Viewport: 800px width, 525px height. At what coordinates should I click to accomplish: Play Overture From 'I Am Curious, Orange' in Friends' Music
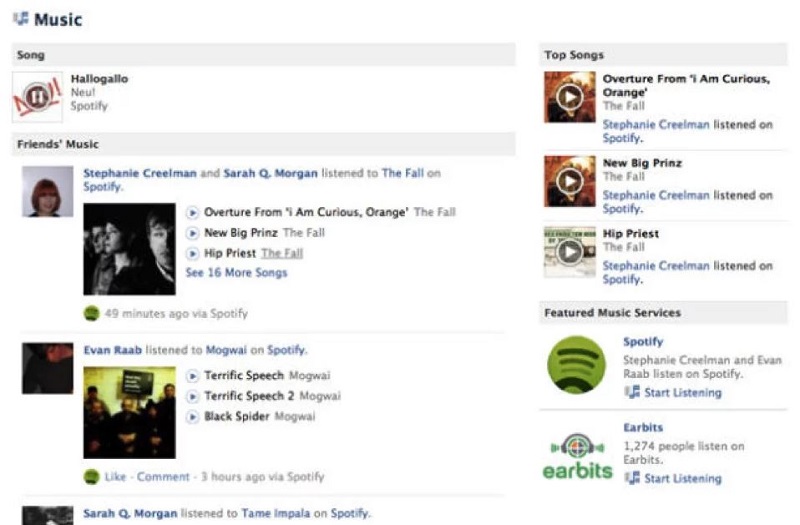192,212
